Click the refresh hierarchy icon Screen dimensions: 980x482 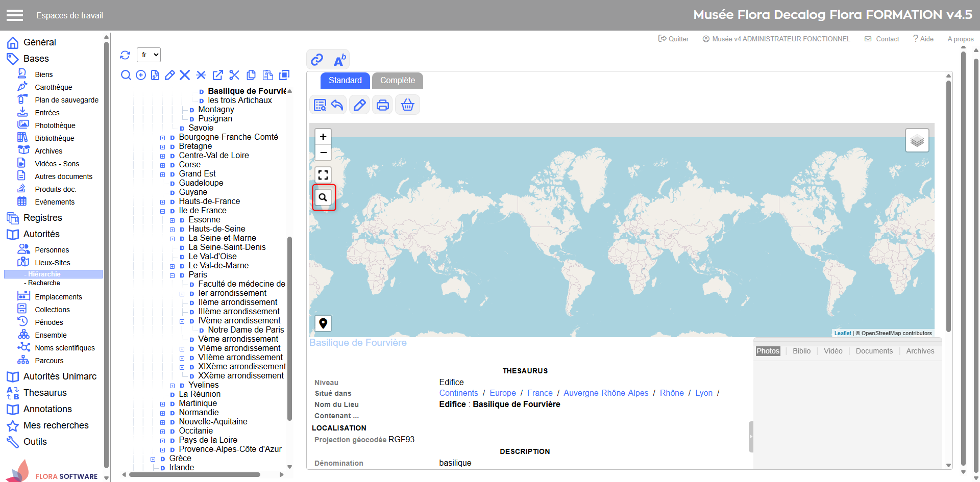[125, 55]
